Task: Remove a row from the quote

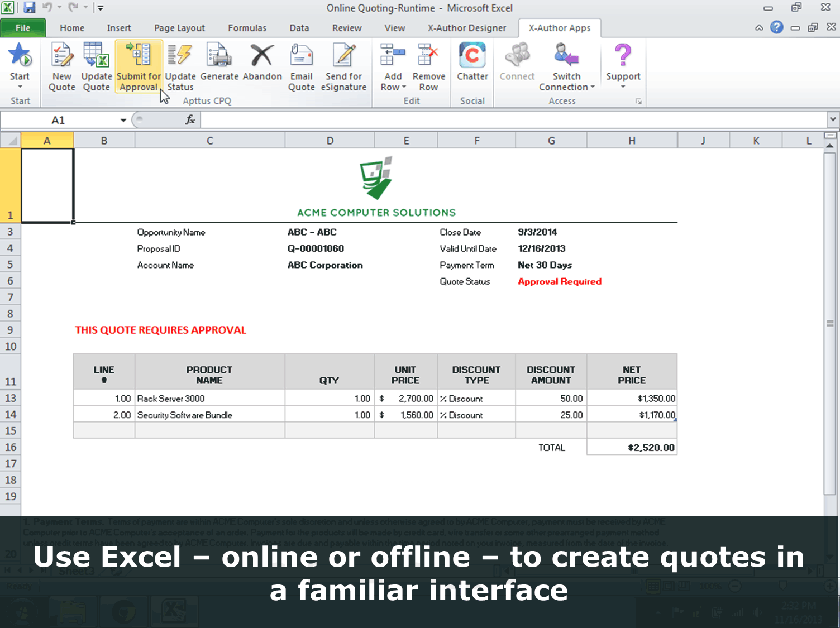Action: click(x=428, y=67)
